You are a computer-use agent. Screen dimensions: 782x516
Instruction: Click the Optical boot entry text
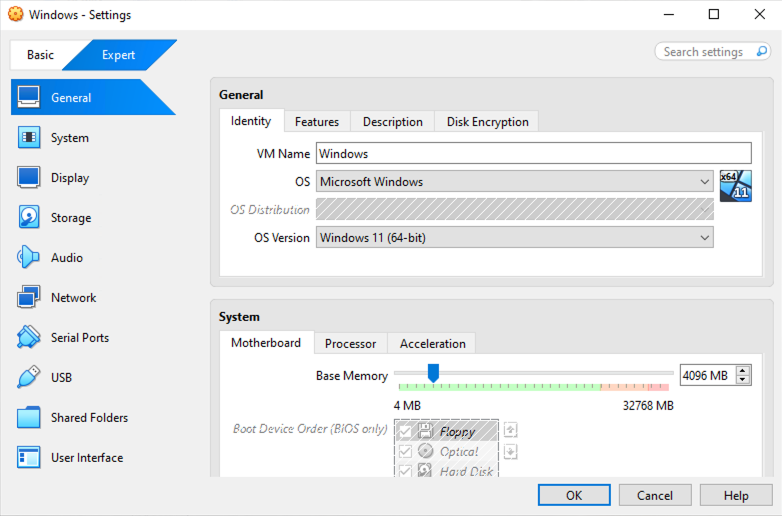point(459,452)
